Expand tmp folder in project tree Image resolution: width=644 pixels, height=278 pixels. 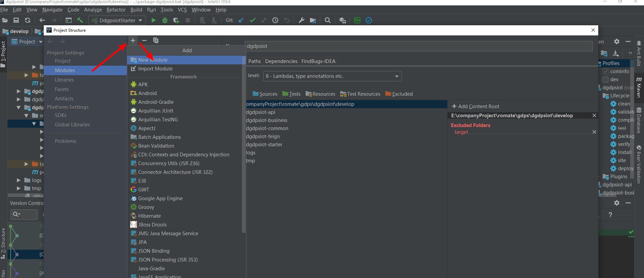19,188
